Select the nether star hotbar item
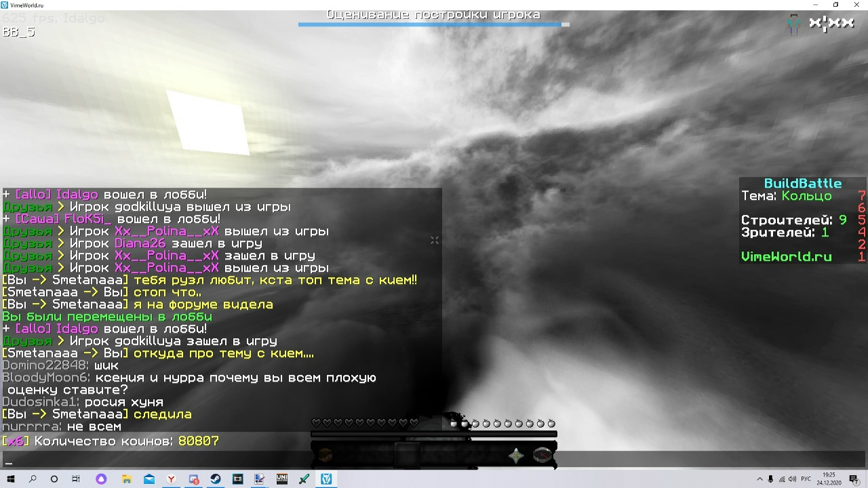This screenshot has height=488, width=868. (x=516, y=455)
